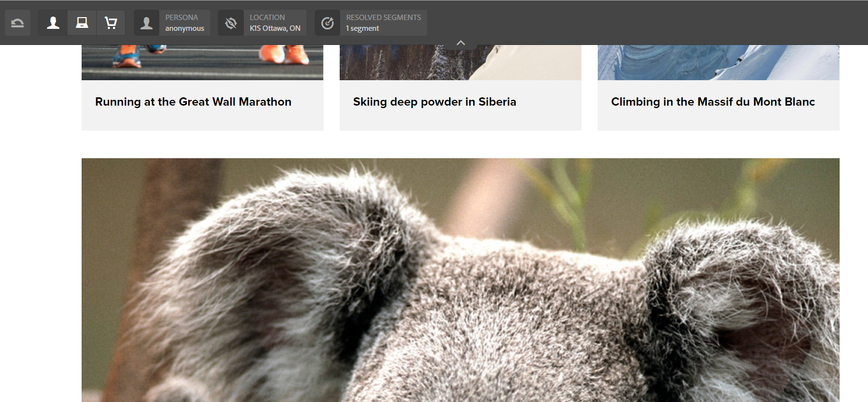Open the device/surfer info icon
The width and height of the screenshot is (868, 402).
click(x=82, y=23)
